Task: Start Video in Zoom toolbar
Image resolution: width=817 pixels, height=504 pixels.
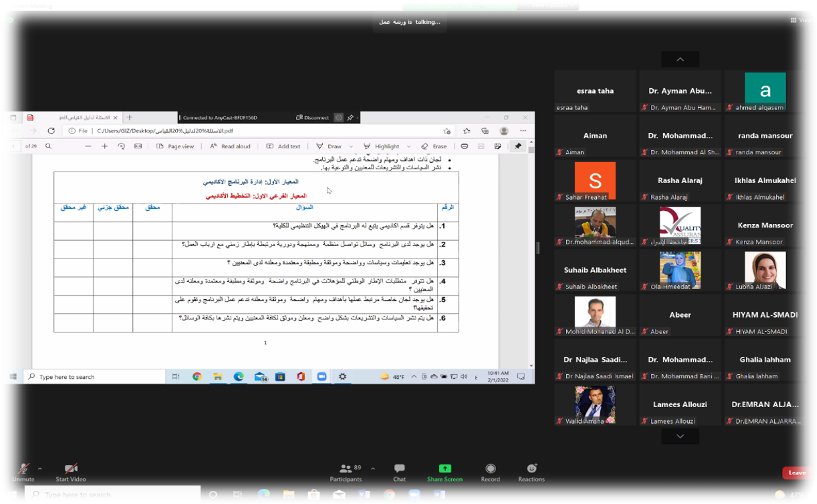Action: [x=70, y=470]
